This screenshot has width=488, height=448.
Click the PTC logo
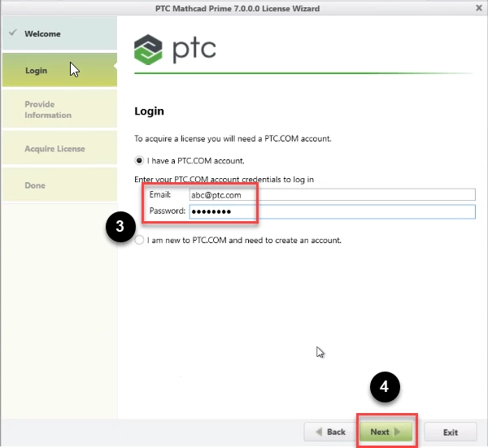tap(175, 50)
